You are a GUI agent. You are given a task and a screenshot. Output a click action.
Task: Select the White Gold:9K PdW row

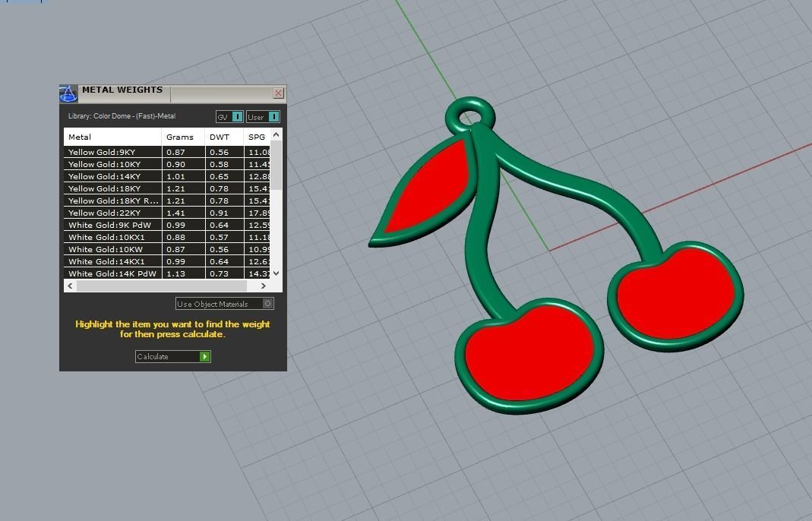point(167,225)
